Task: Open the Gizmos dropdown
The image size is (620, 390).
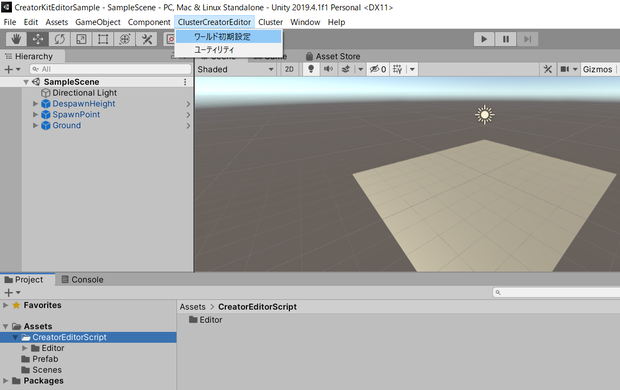Action: point(597,69)
